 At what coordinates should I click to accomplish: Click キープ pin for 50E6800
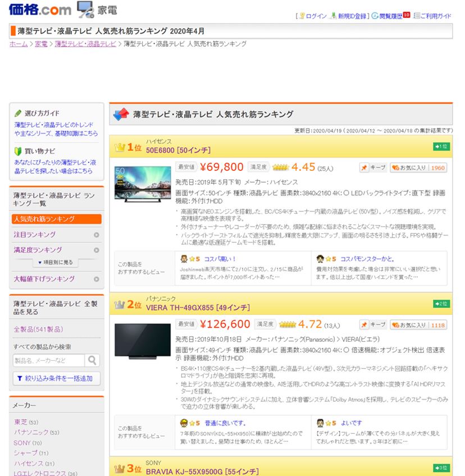373,167
